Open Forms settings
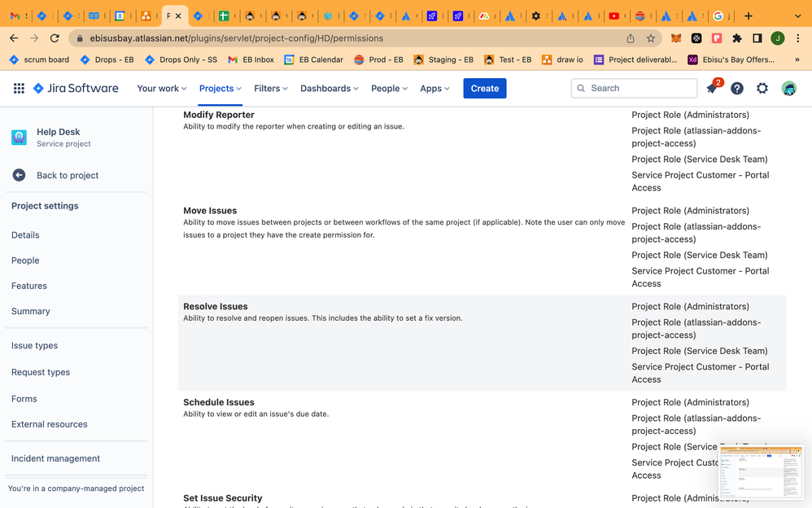Viewport: 812px width, 508px height. (24, 399)
